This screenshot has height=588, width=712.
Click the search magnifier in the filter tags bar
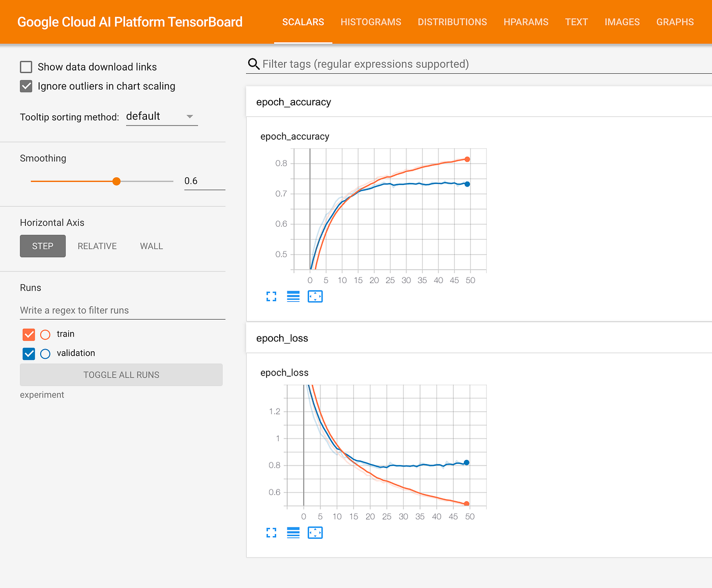[x=253, y=64]
